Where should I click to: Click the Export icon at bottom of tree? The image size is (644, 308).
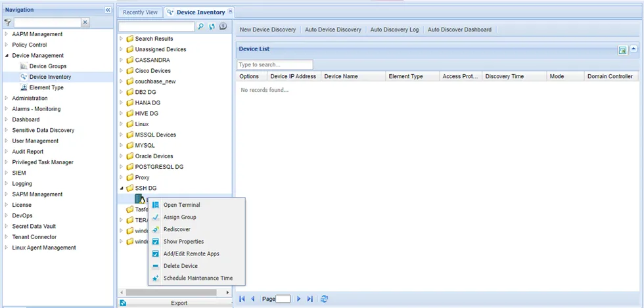click(123, 303)
